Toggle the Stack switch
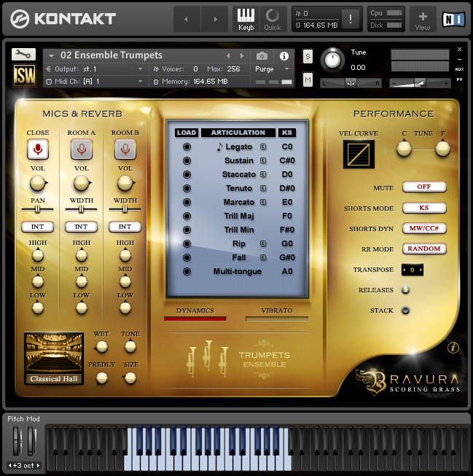 (x=406, y=311)
